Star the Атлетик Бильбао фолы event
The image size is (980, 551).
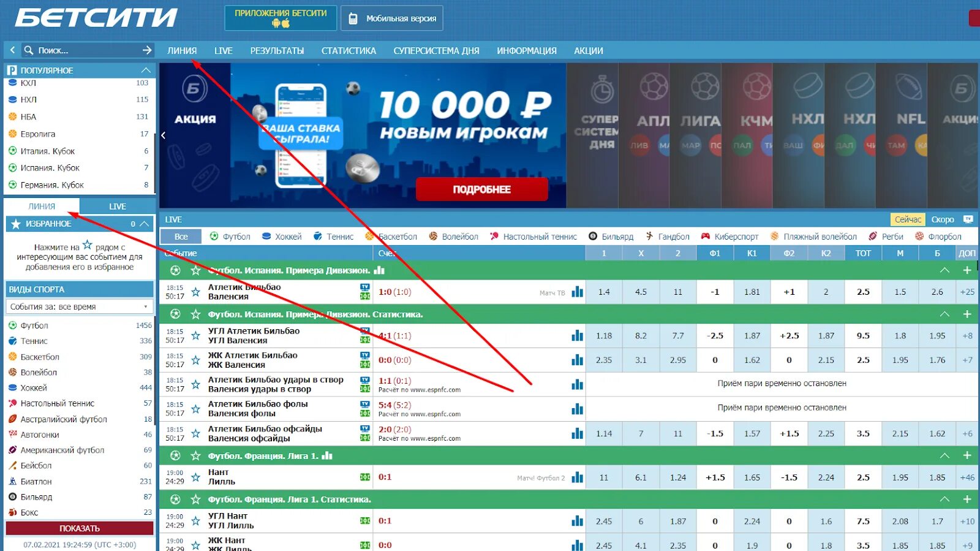coord(195,409)
